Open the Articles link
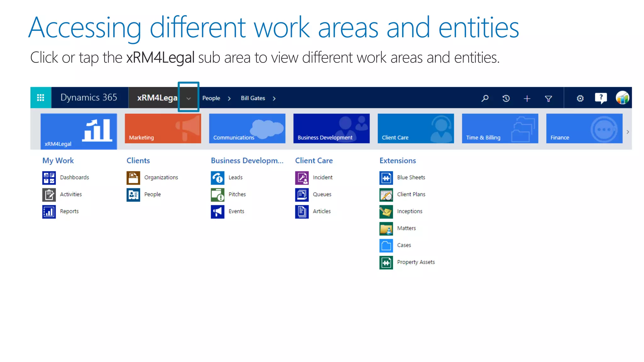 322,211
